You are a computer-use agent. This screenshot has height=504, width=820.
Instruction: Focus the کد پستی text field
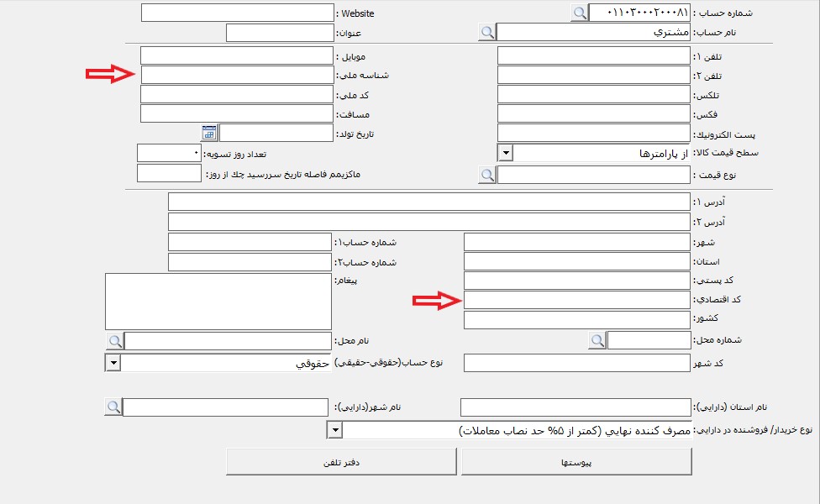(576, 281)
